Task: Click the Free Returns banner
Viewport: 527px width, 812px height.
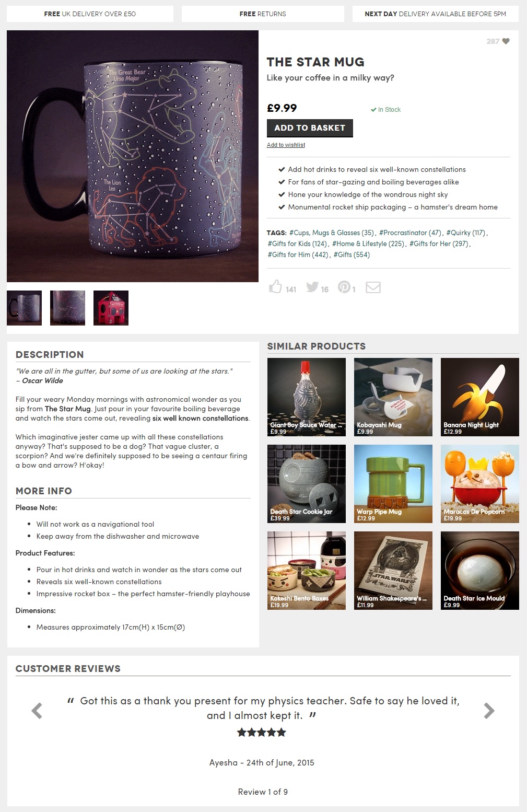Action: [x=263, y=14]
